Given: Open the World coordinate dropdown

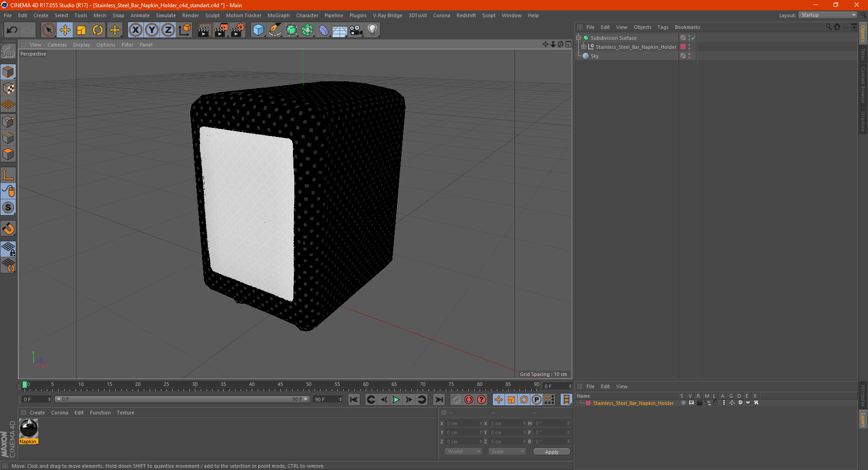Looking at the screenshot, I should (463, 451).
